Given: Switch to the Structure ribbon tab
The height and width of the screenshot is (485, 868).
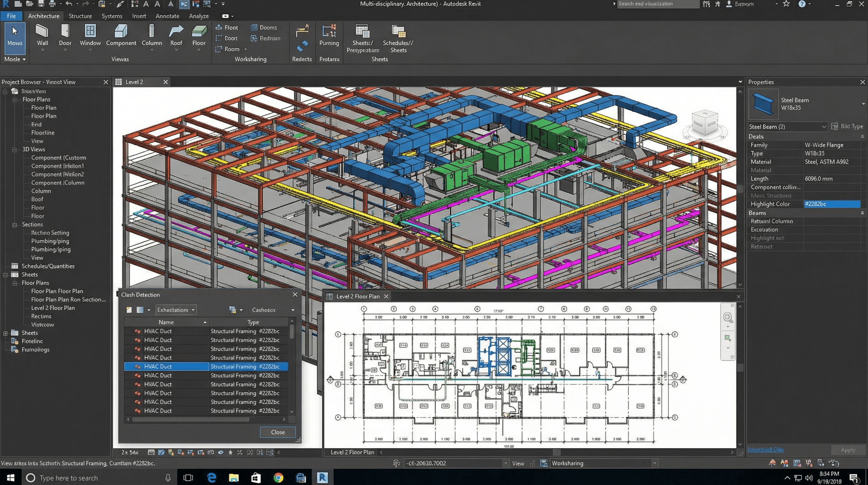Looking at the screenshot, I should pyautogui.click(x=80, y=16).
